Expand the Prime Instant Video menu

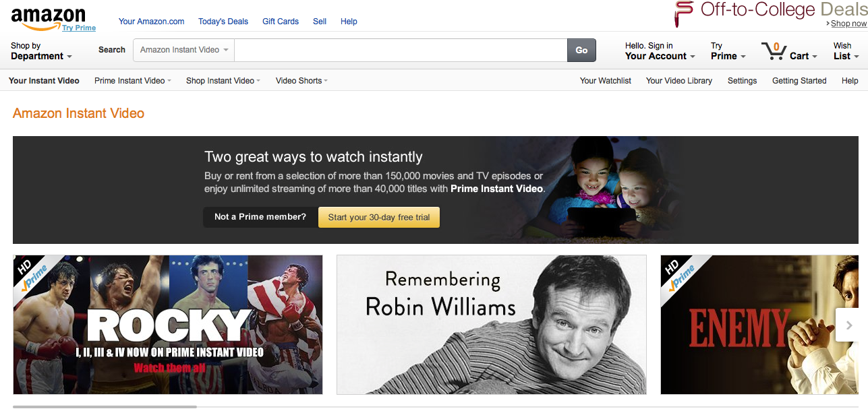[133, 80]
